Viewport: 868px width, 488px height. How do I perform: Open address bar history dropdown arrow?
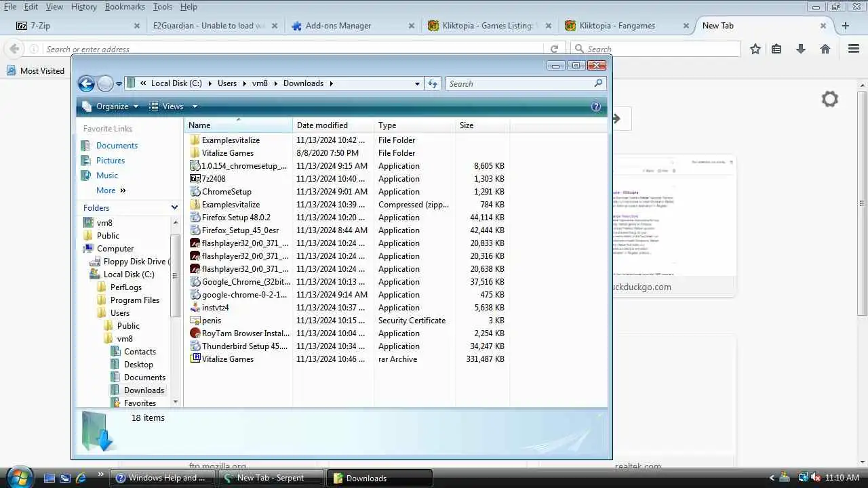(x=417, y=83)
